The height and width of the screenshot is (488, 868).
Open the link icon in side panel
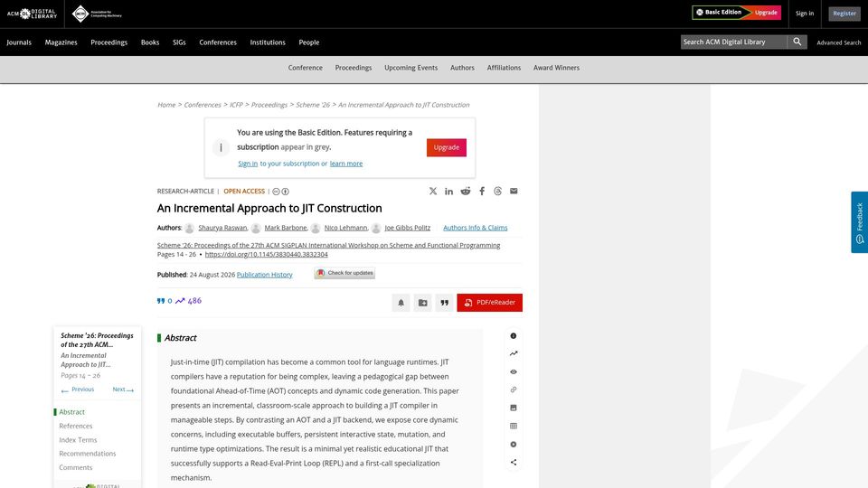pyautogui.click(x=514, y=389)
